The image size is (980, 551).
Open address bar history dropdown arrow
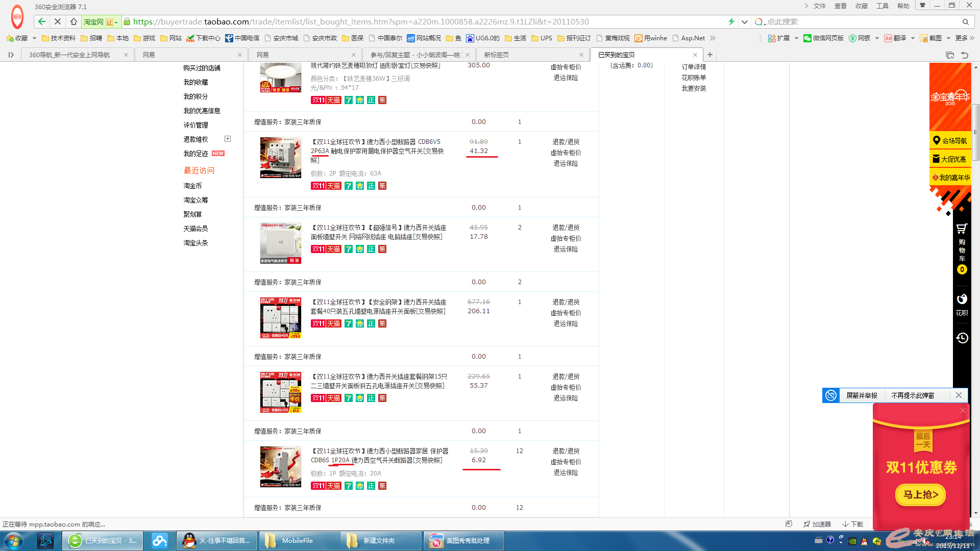point(745,22)
